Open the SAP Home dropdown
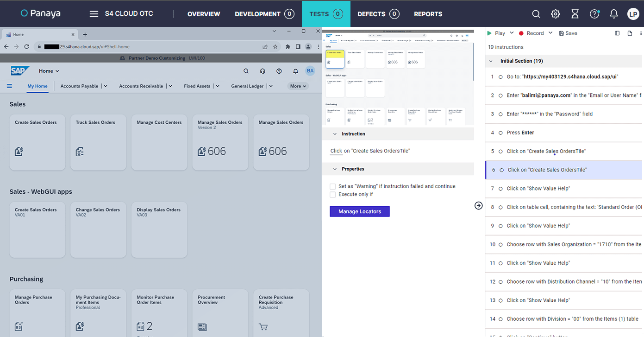Viewport: 644px width, 337px height. tap(49, 71)
